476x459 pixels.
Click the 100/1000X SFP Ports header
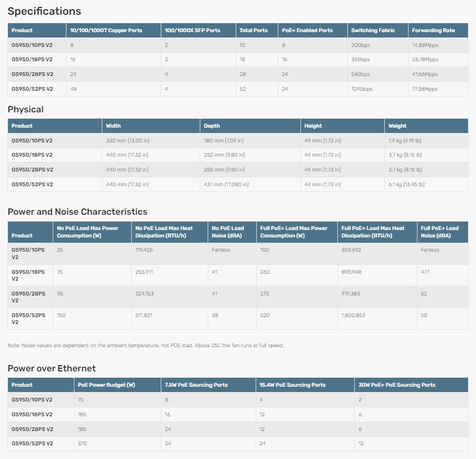tap(192, 31)
